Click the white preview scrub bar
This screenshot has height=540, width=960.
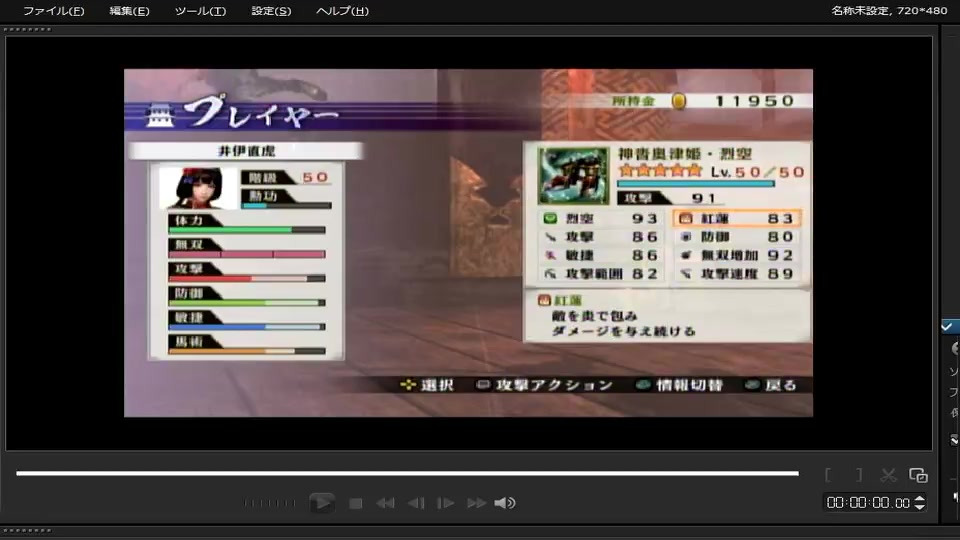[407, 473]
